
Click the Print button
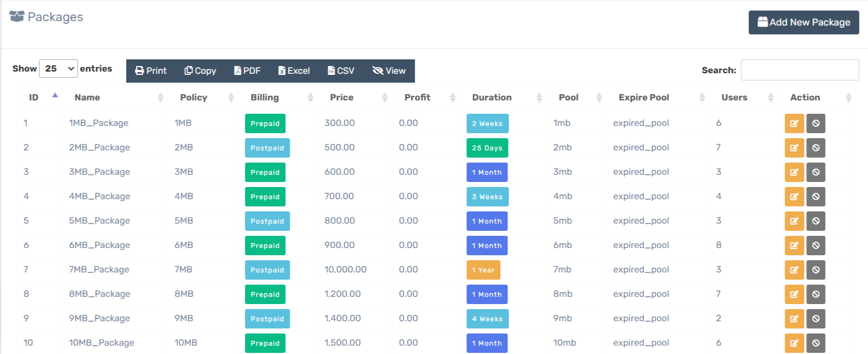pyautogui.click(x=151, y=71)
